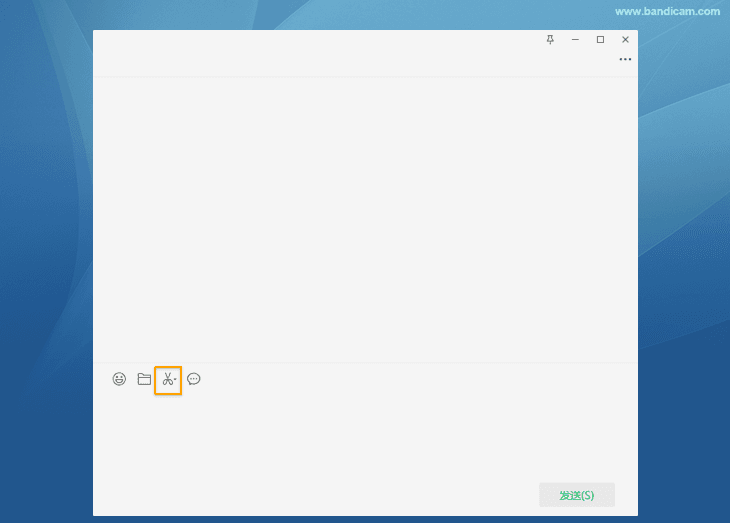
Task: Click inside the empty conversation history pane
Action: pos(365,220)
